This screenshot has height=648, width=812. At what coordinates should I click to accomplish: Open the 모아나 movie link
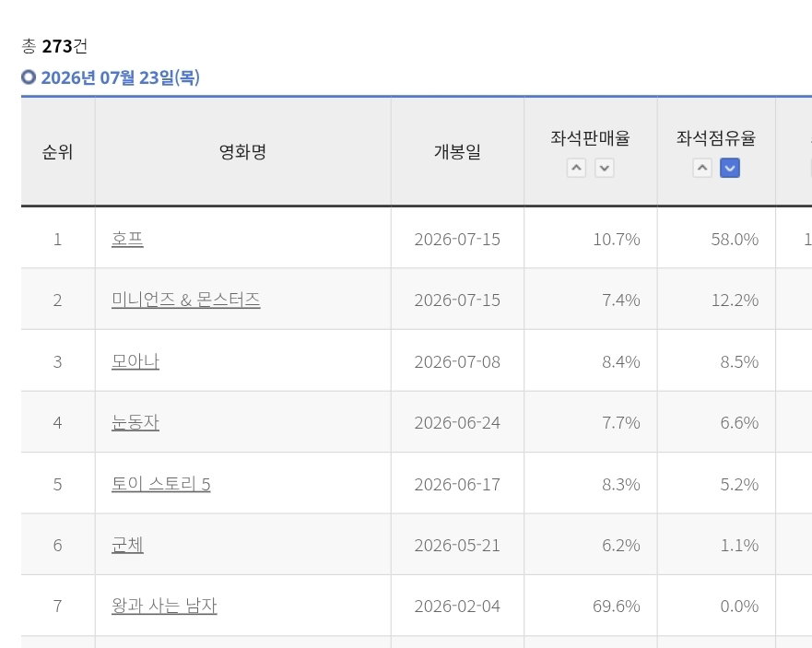[x=135, y=361]
